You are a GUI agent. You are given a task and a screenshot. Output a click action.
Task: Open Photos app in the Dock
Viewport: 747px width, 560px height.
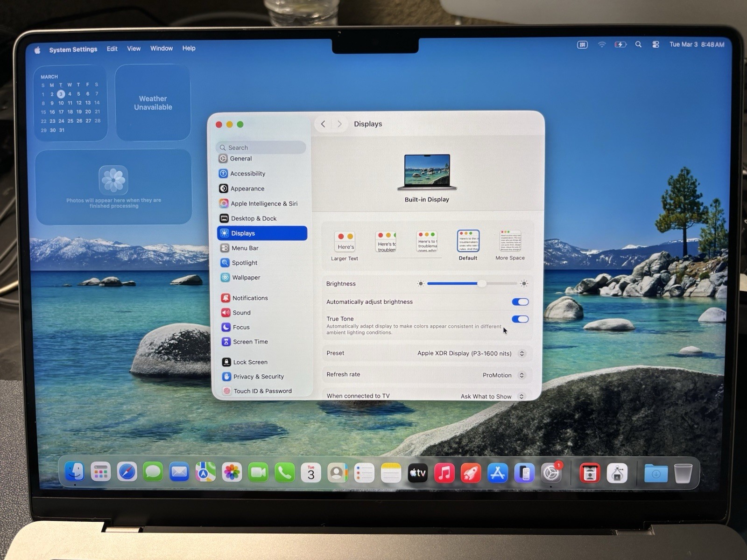point(232,473)
